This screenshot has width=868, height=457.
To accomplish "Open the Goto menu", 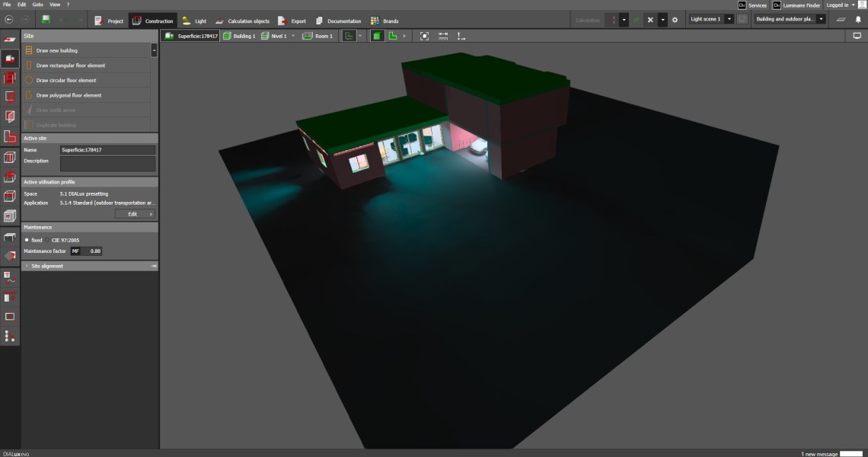I will [x=37, y=5].
